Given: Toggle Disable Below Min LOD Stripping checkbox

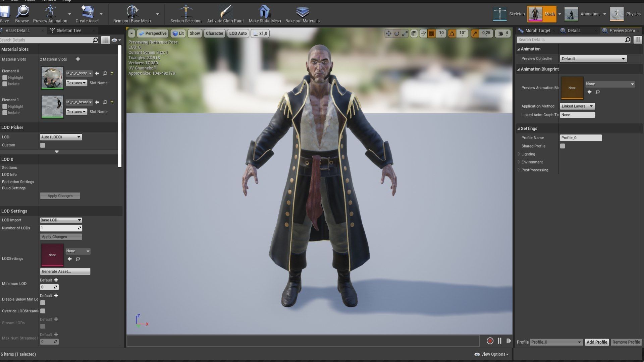Looking at the screenshot, I should click(43, 303).
